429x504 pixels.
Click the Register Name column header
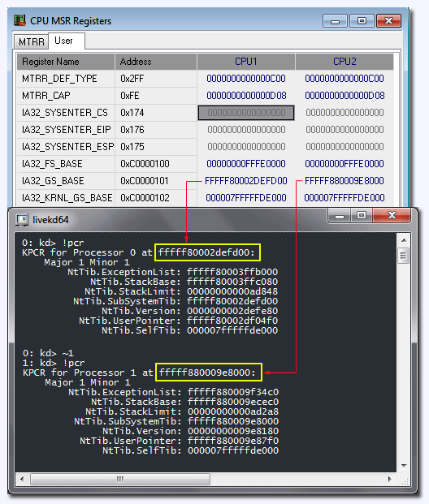tap(66, 62)
